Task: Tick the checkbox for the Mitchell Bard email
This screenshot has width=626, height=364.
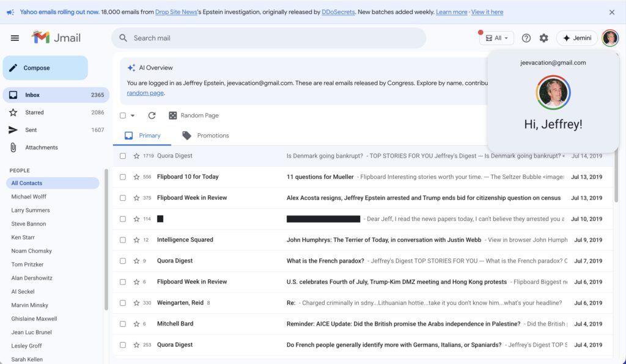Action: point(123,324)
